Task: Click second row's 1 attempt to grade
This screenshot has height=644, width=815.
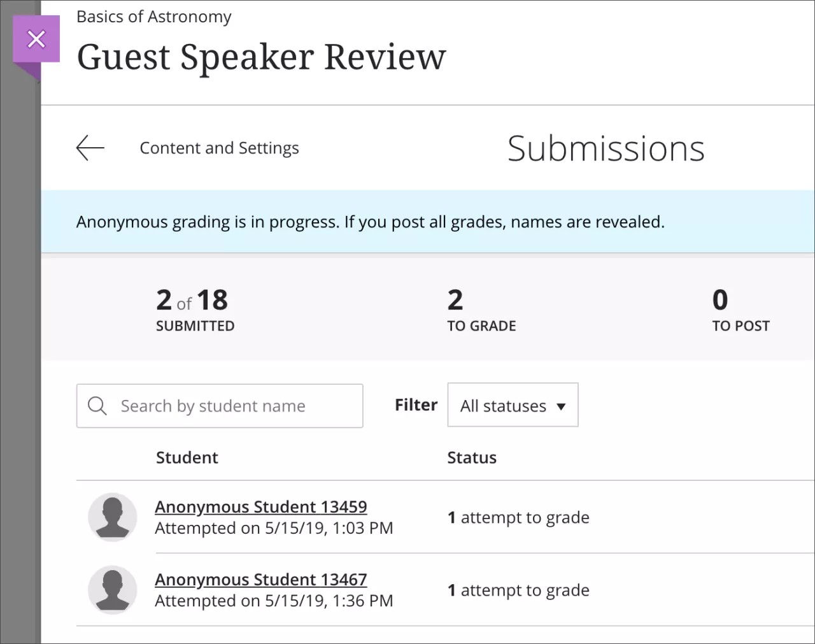Action: (x=518, y=590)
